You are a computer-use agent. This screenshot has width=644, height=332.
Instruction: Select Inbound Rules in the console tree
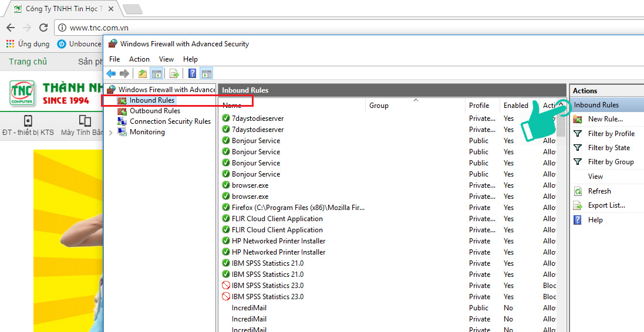click(x=152, y=100)
